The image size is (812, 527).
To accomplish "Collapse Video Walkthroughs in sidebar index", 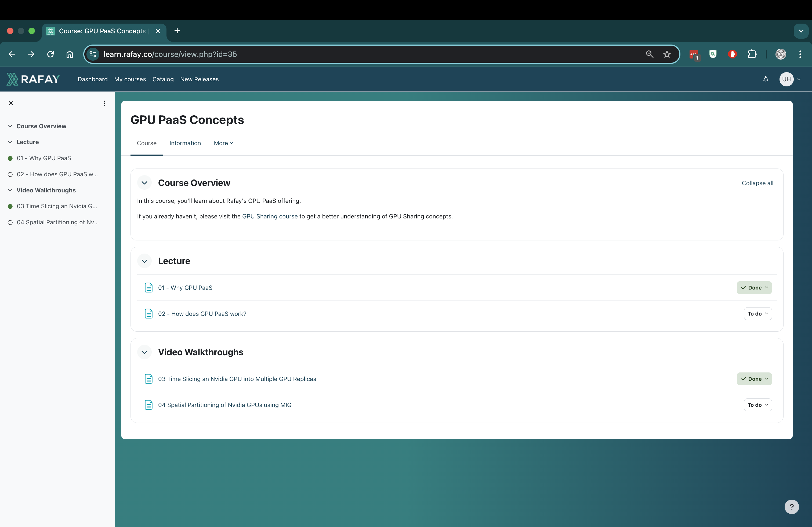I will (10, 190).
